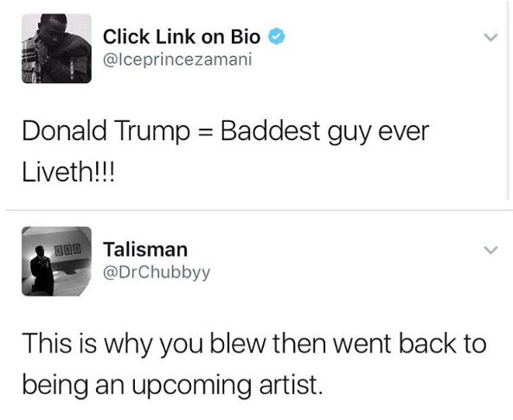This screenshot has width=513, height=420.
Task: Click the words "being an" in the reply
Action: click(x=74, y=385)
